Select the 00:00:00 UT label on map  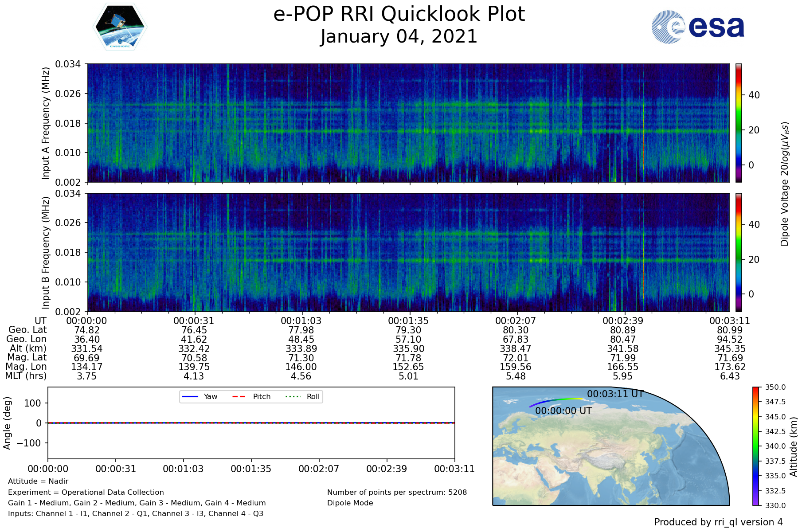coord(563,411)
